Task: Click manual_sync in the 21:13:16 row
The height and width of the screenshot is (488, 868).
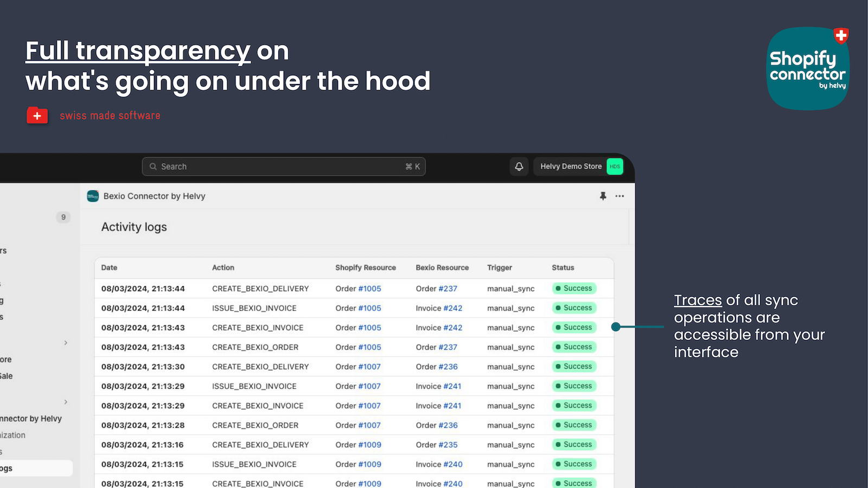Action: pos(511,445)
